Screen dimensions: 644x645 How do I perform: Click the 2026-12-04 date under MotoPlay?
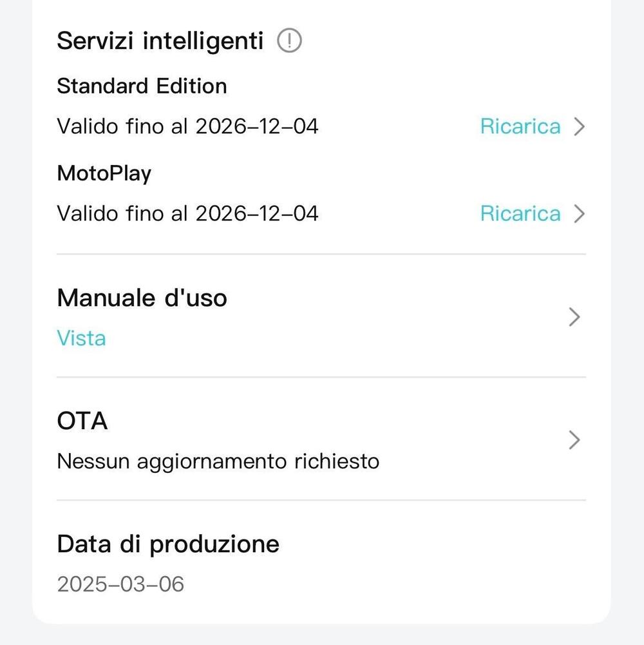(x=257, y=213)
